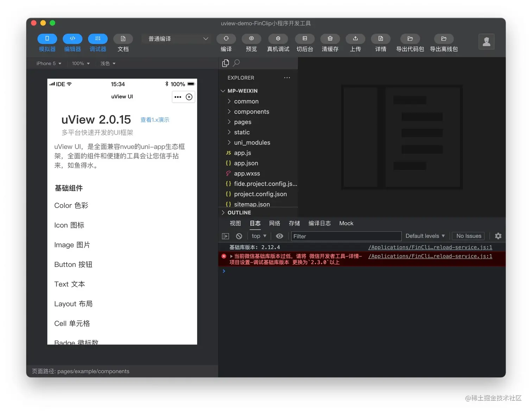This screenshot has height=412, width=532.
Task: Expand the static folder
Action: [x=258, y=132]
